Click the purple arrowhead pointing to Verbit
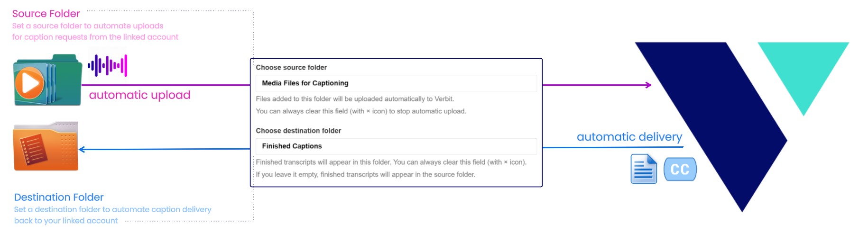This screenshot has width=868, height=233. pos(648,85)
